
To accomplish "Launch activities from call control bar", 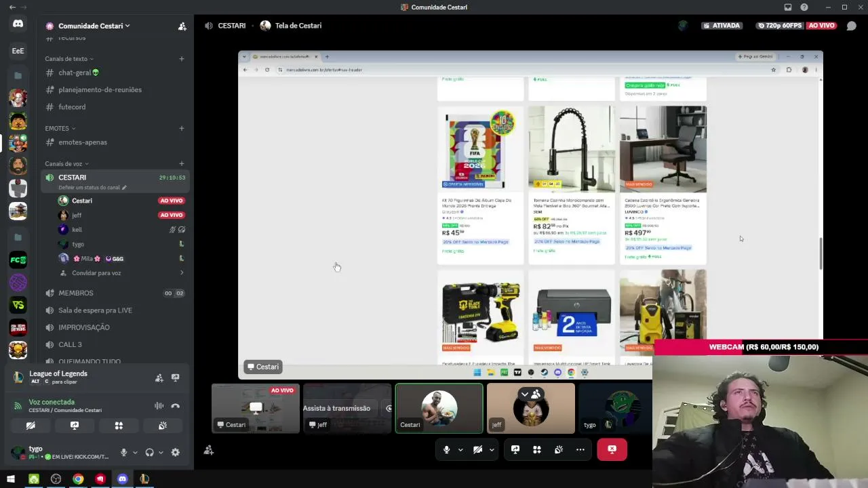I will click(x=537, y=449).
